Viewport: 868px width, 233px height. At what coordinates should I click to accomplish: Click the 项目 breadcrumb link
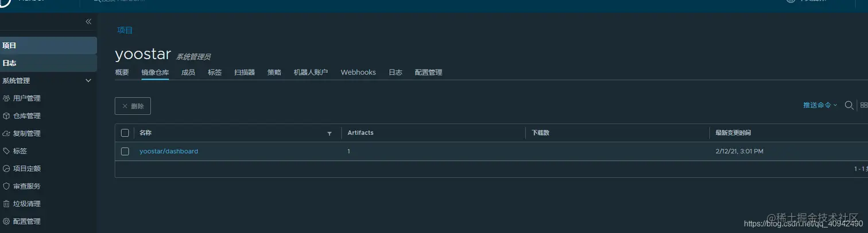125,30
